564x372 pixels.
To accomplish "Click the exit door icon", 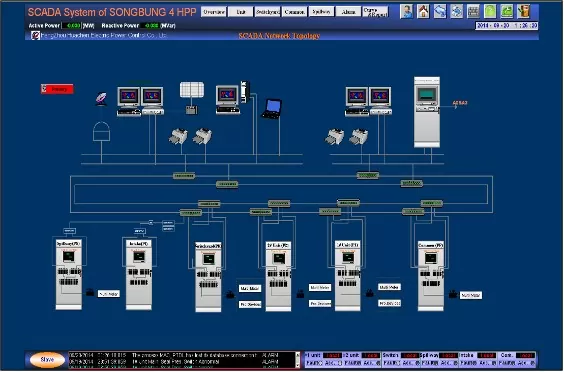I will coord(524,12).
